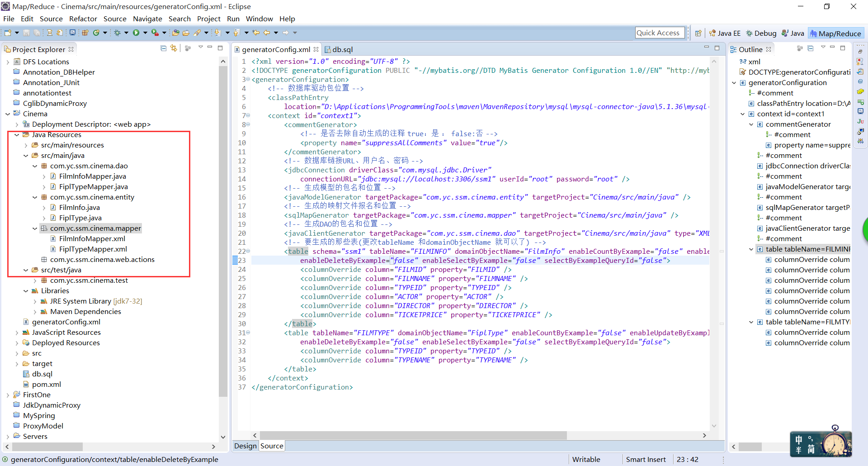868x466 pixels.
Task: Click the Save All toolbar icon
Action: point(37,33)
